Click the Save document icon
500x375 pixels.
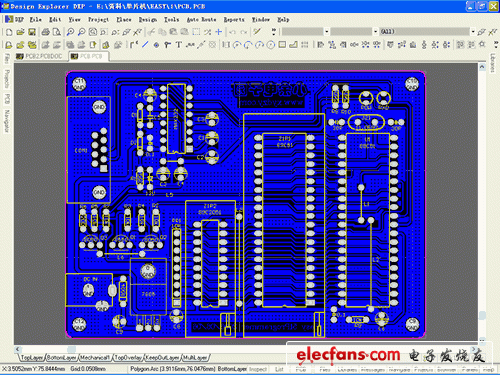(x=32, y=32)
